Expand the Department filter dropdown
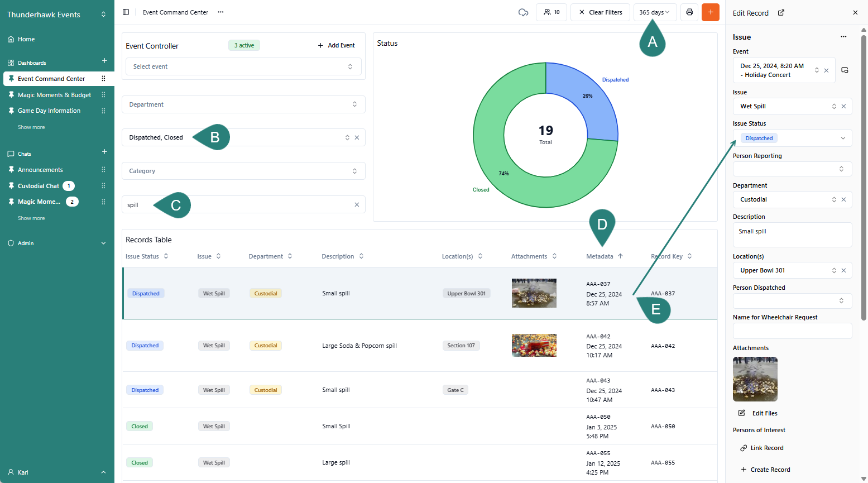 click(243, 104)
